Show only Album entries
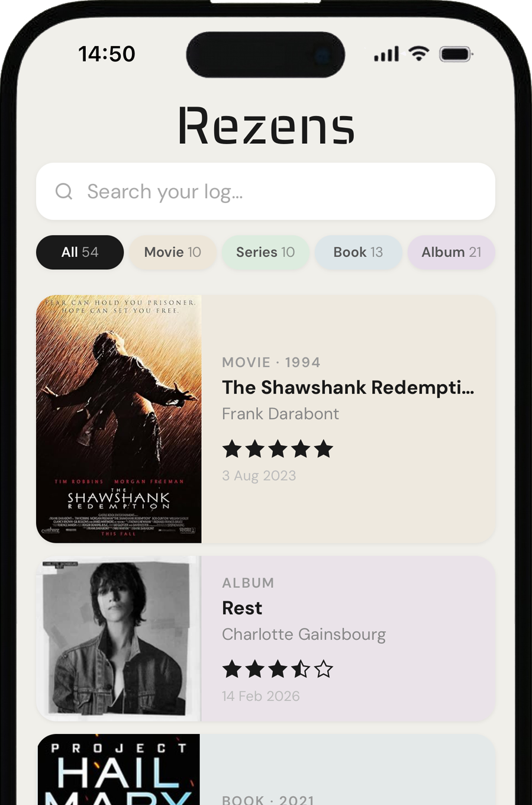532x805 pixels. click(x=452, y=252)
